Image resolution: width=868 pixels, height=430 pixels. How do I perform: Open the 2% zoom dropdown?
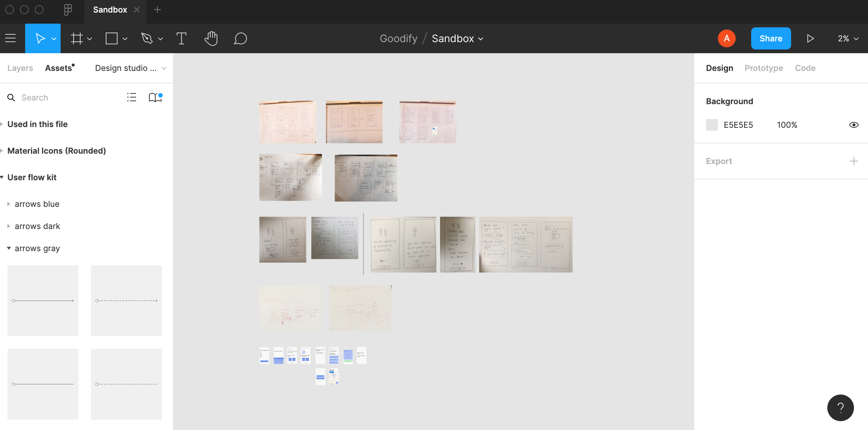click(x=848, y=38)
